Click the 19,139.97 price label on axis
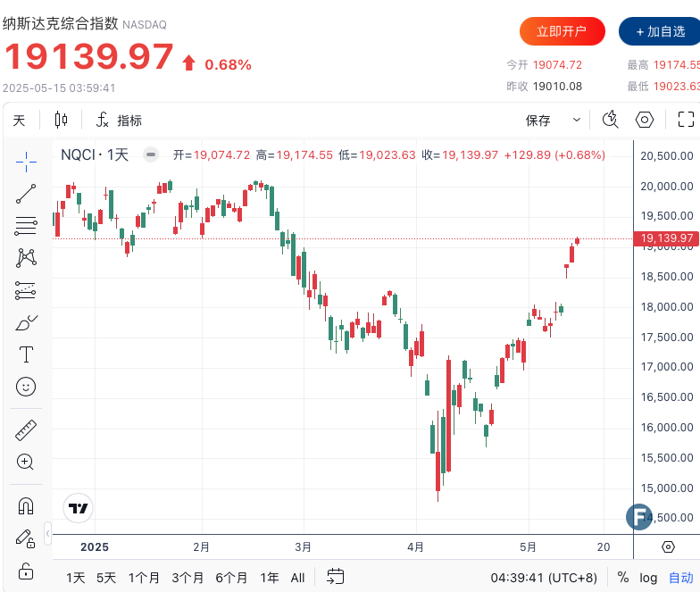Viewport: 700px width, 592px height. click(666, 238)
